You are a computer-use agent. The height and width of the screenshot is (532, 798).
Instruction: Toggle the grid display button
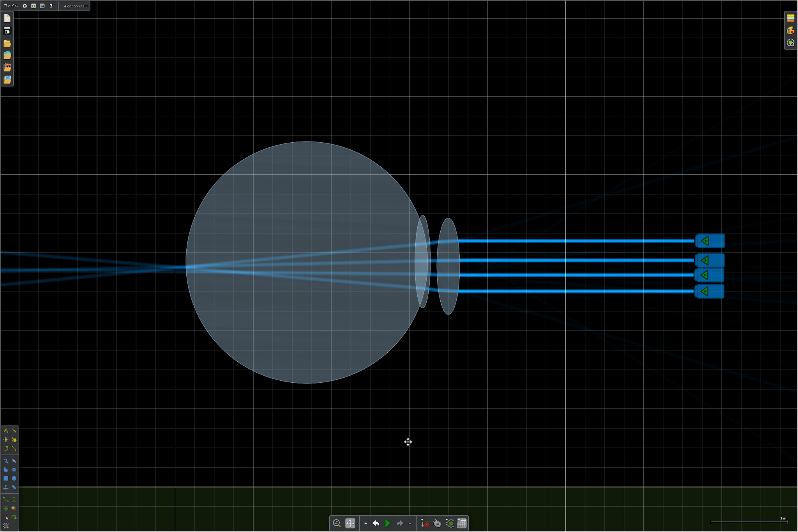pyautogui.click(x=462, y=523)
